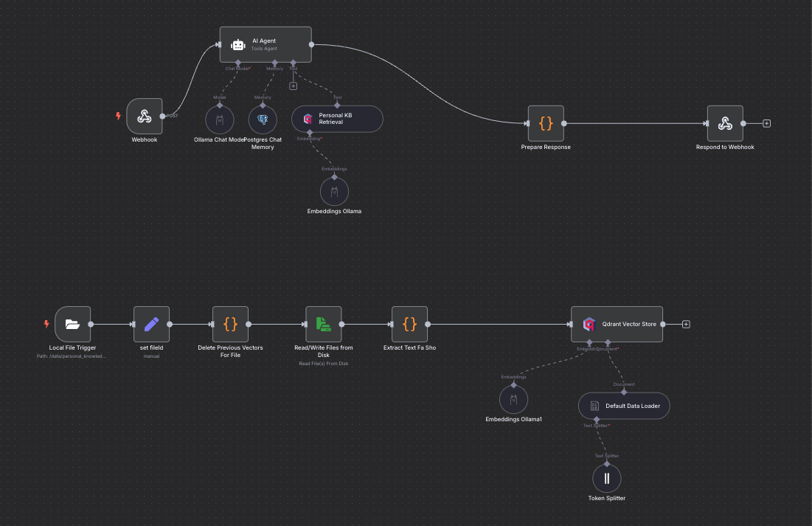
Task: Select the Qdrant Vector Store node
Action: click(x=617, y=325)
